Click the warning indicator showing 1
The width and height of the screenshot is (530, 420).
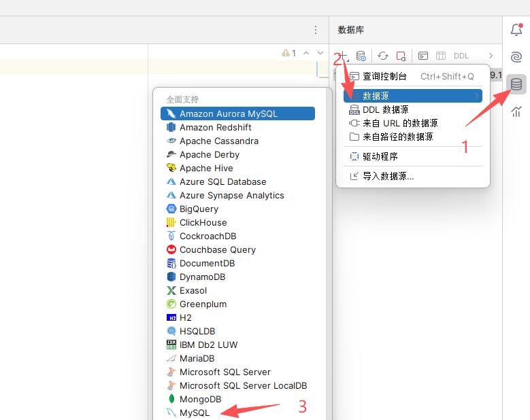tap(289, 53)
